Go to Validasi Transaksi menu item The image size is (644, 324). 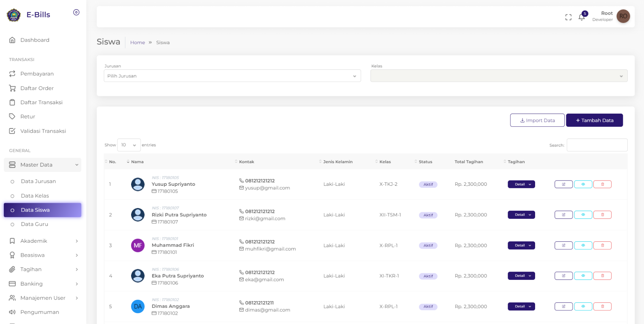[x=43, y=131]
